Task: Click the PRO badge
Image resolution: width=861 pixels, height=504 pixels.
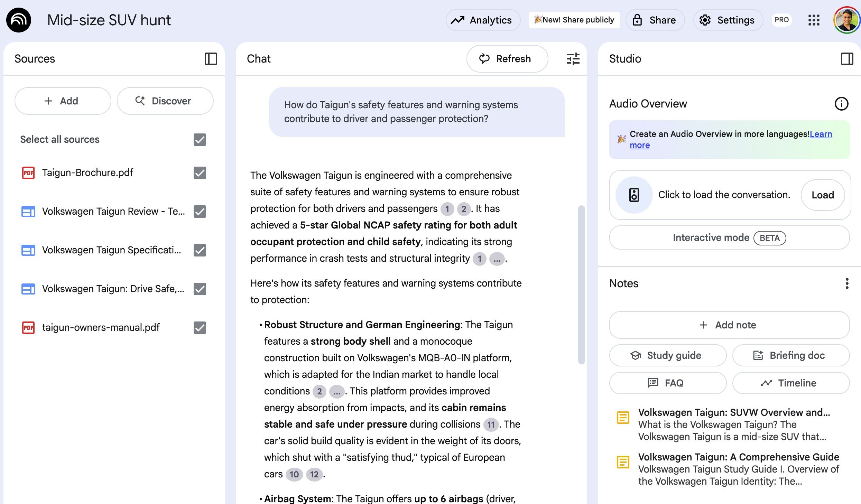Action: pos(781,20)
